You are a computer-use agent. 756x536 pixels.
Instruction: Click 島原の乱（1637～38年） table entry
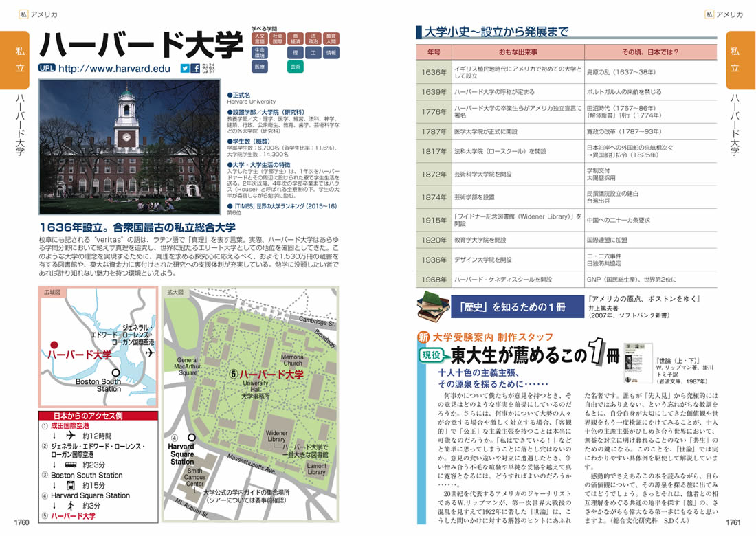point(621,72)
